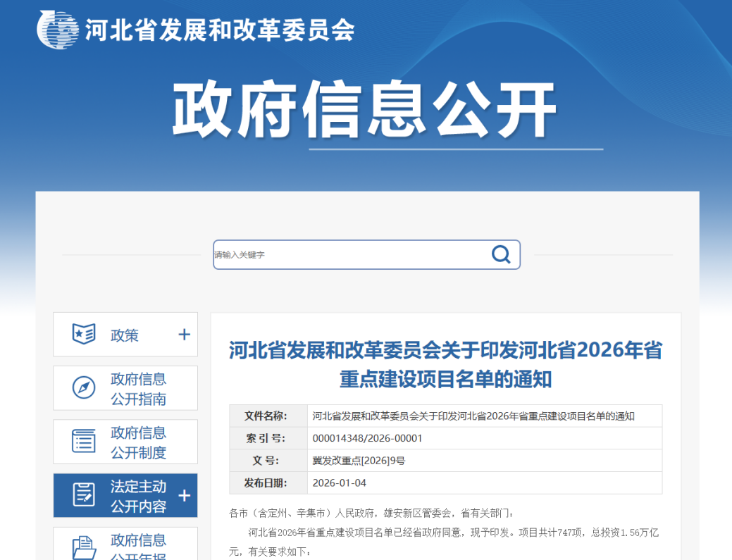Click the blue article title about 2026年省重点建设项目
Screen dimensions: 732x560
pyautogui.click(x=445, y=364)
